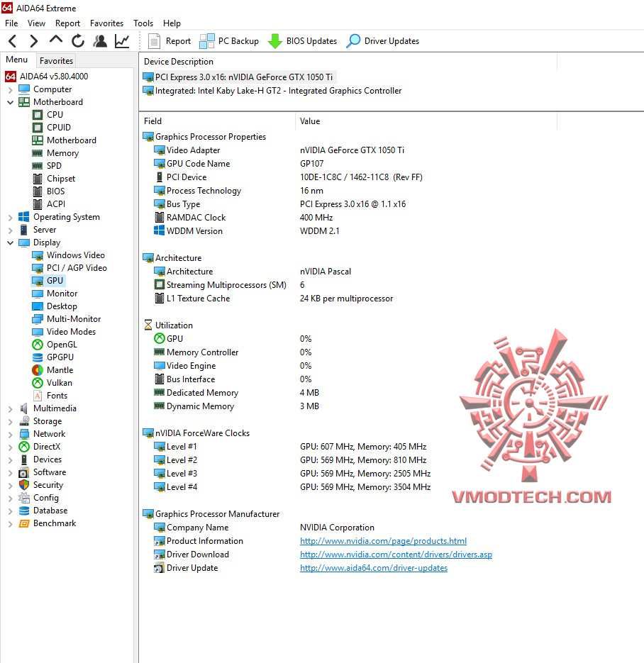Expand the Computer tree node

click(x=10, y=89)
